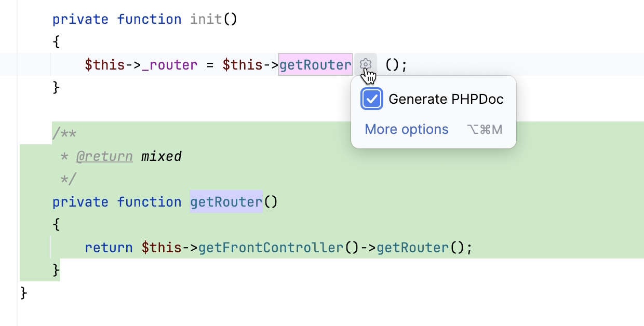Click the ⌥⌘M shortcut hint in the popup
Image resolution: width=644 pixels, height=326 pixels.
coord(485,130)
